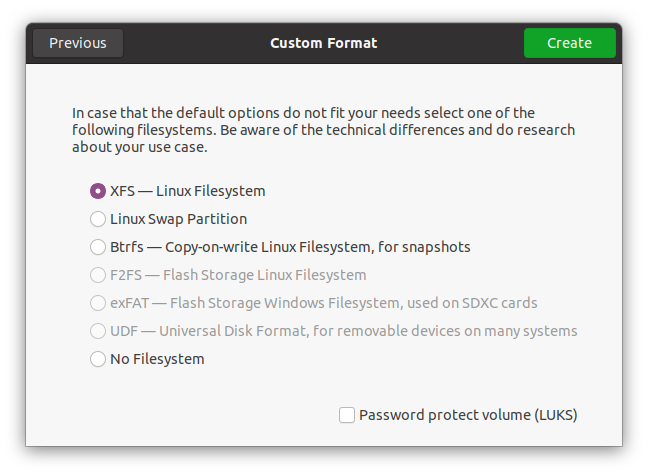Click the 'XFS — Linux Filesystem' label text
Viewport: 648px width, 475px height.
187,191
